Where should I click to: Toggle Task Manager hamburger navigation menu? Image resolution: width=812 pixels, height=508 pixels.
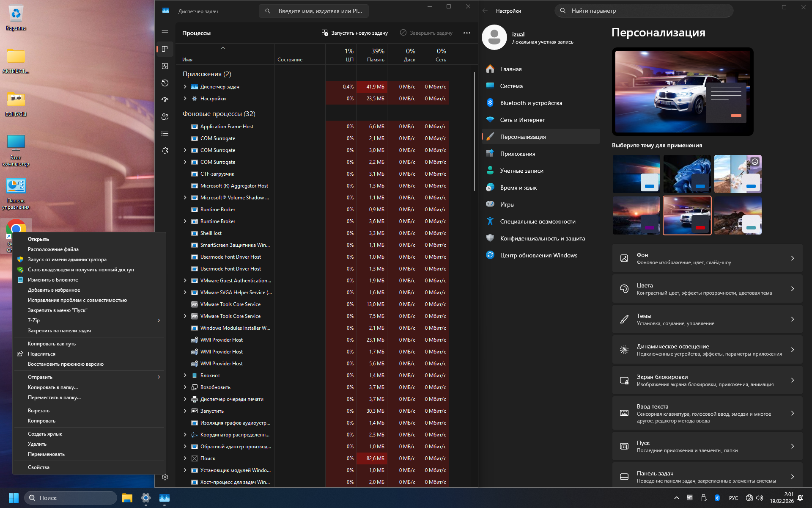(x=165, y=32)
